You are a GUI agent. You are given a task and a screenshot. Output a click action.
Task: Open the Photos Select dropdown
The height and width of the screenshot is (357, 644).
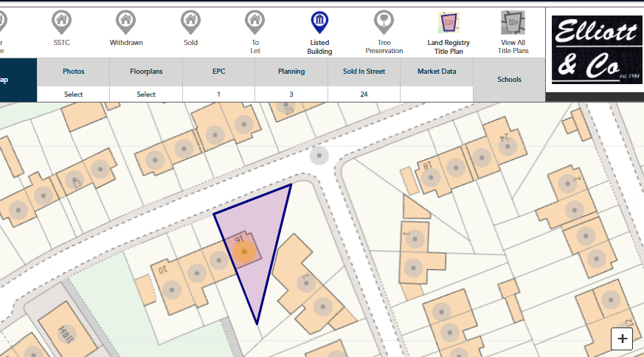[73, 94]
